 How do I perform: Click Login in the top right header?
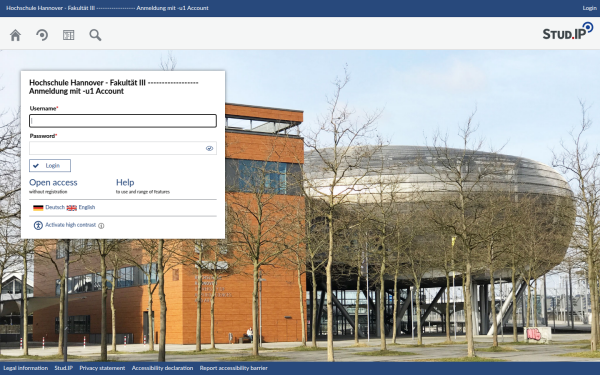tap(589, 8)
